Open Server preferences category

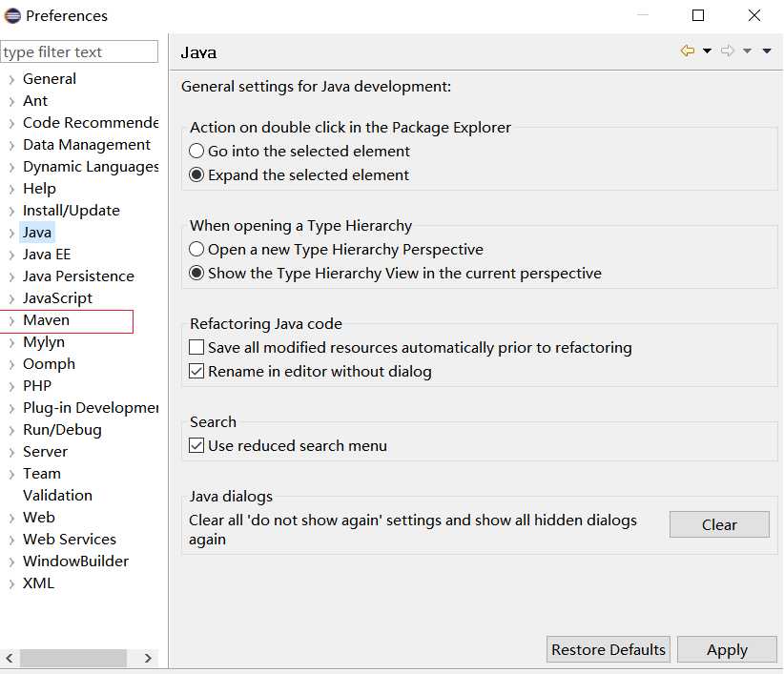pyautogui.click(x=45, y=452)
